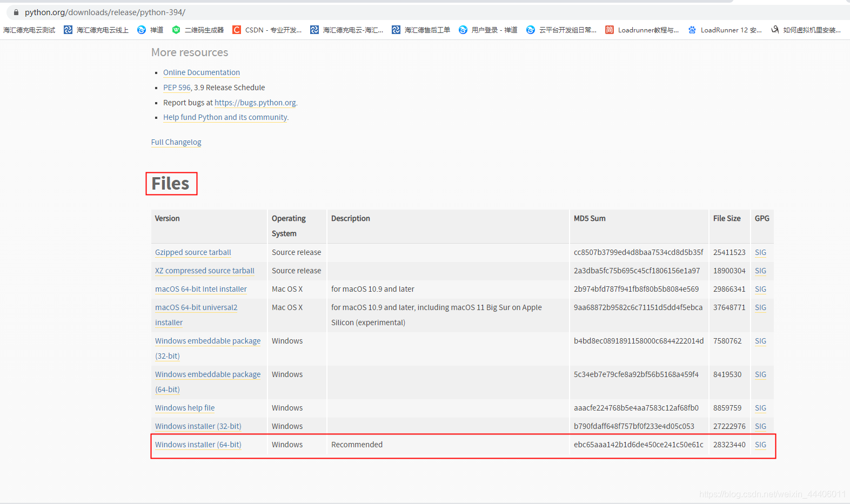Click MD5 sum 5c34eb7e79cfe8a92bf56b5168a459f4

(x=636, y=374)
